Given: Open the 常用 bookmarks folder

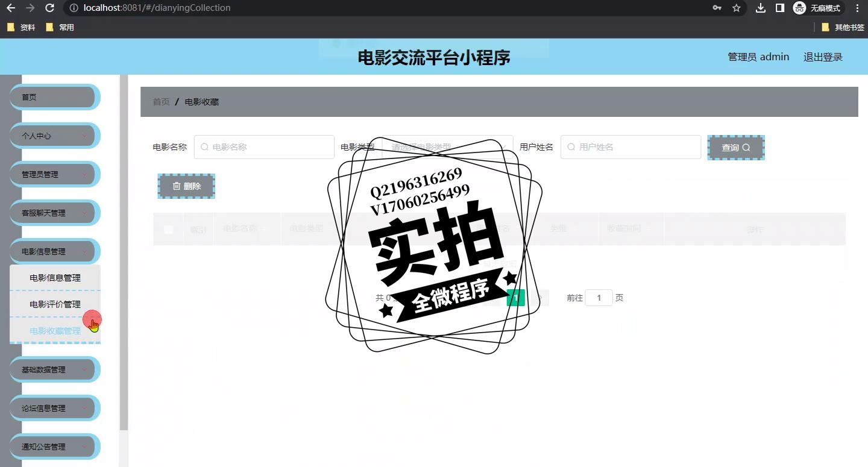Looking at the screenshot, I should [x=60, y=27].
